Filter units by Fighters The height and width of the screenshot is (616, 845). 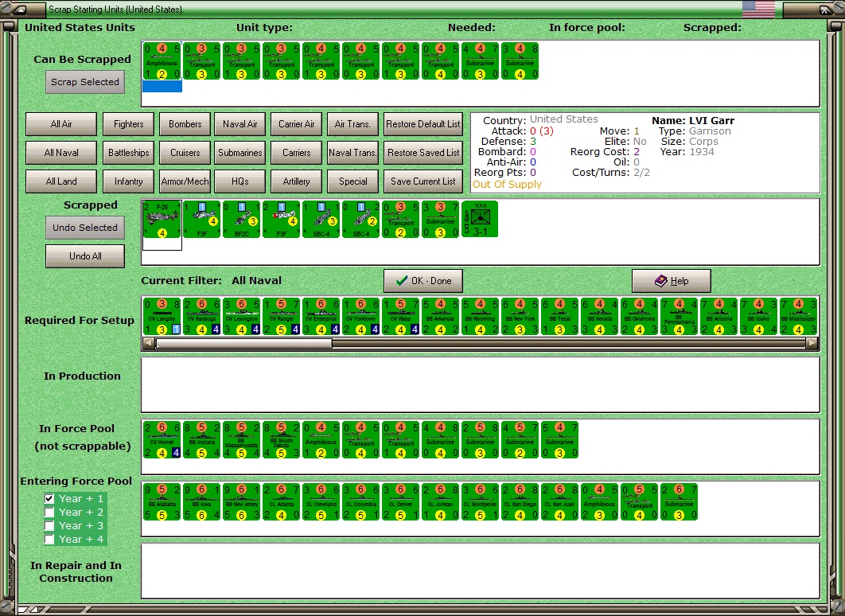point(128,124)
